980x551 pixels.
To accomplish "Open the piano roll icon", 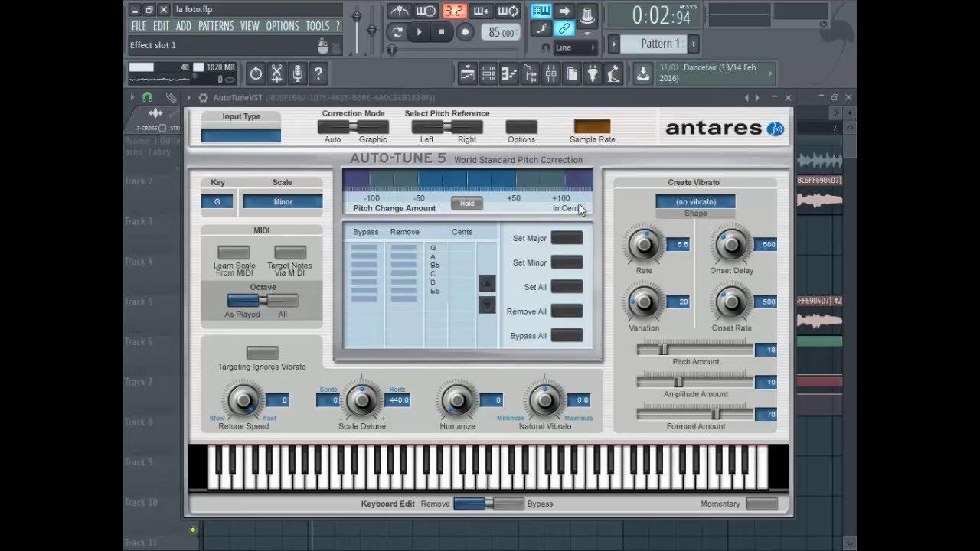I will point(508,73).
